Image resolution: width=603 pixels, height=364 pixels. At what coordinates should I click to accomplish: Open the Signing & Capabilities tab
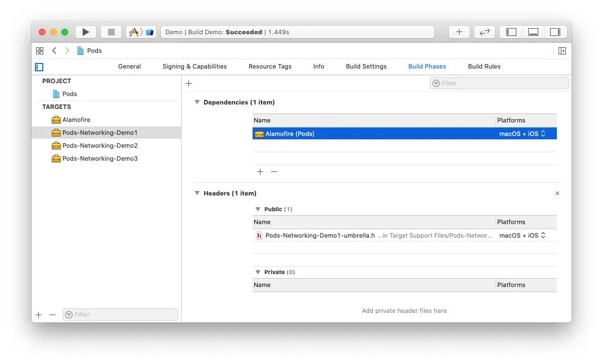coord(195,66)
